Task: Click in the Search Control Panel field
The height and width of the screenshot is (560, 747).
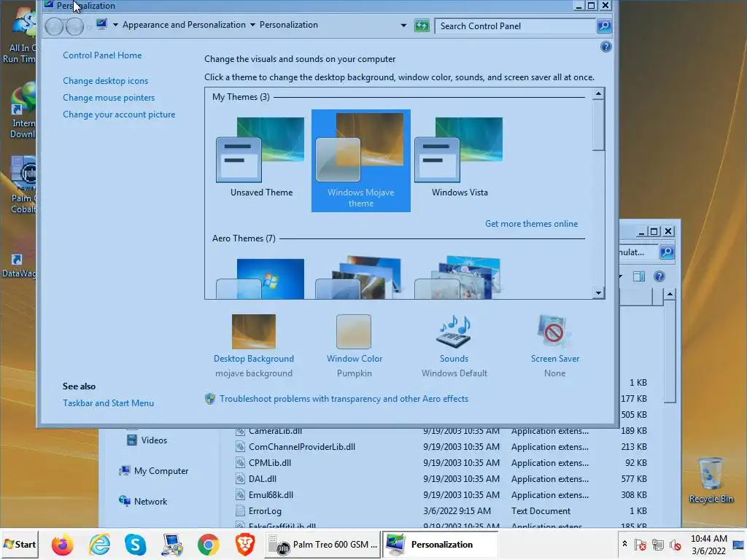Action: 516,26
